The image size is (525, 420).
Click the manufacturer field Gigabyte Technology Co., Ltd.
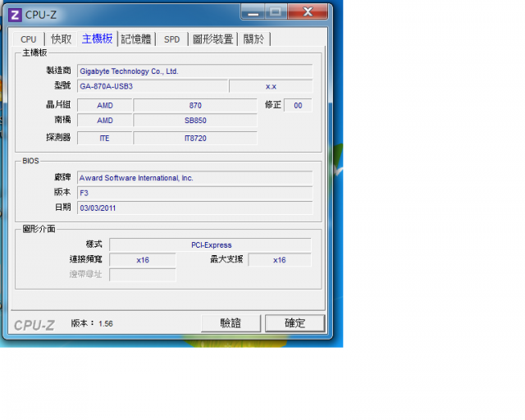pos(195,71)
